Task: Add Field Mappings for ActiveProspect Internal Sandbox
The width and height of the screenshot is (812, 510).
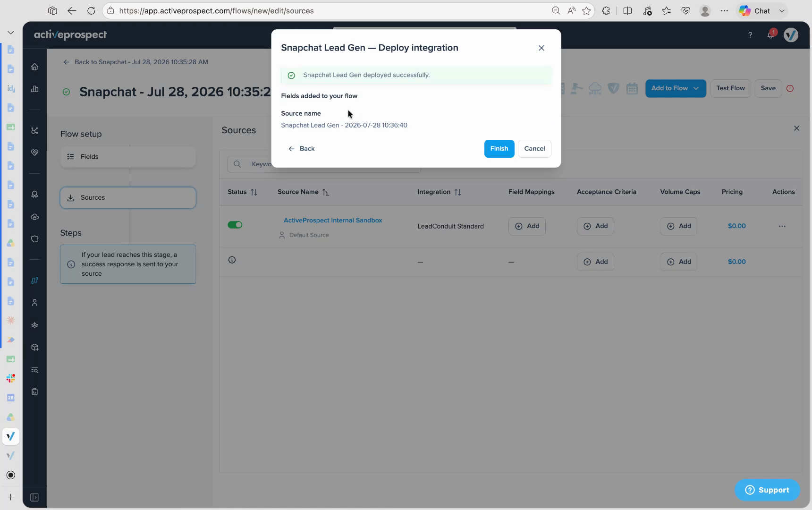Action: click(x=527, y=226)
